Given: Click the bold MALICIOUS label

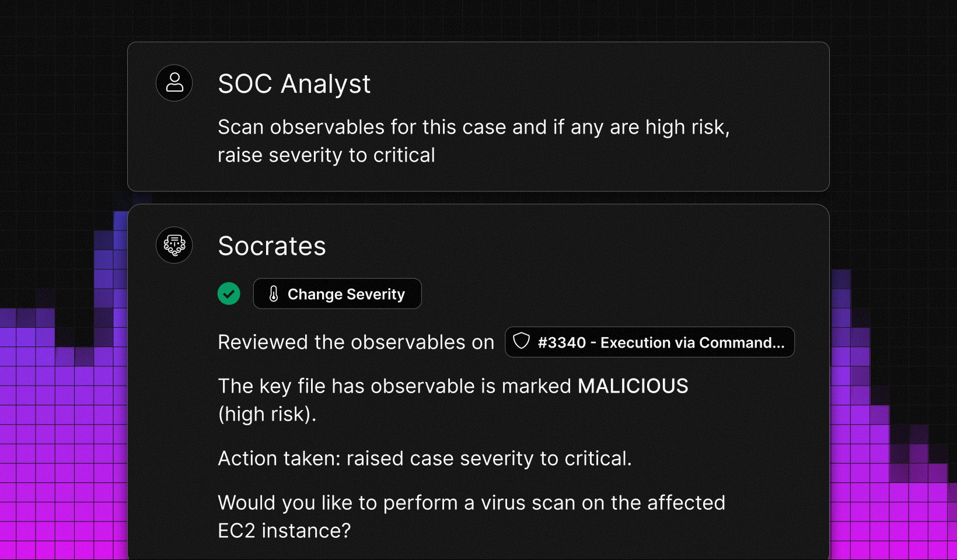Looking at the screenshot, I should 633,386.
